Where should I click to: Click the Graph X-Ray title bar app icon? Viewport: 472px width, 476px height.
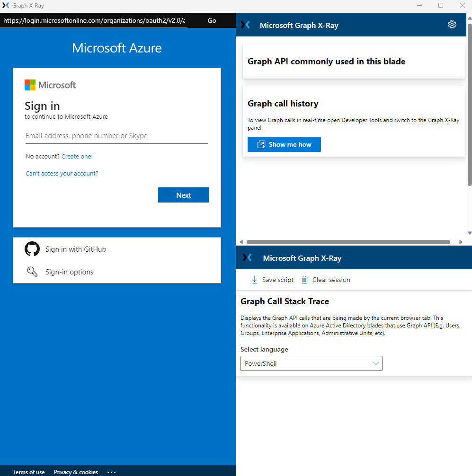6,6
